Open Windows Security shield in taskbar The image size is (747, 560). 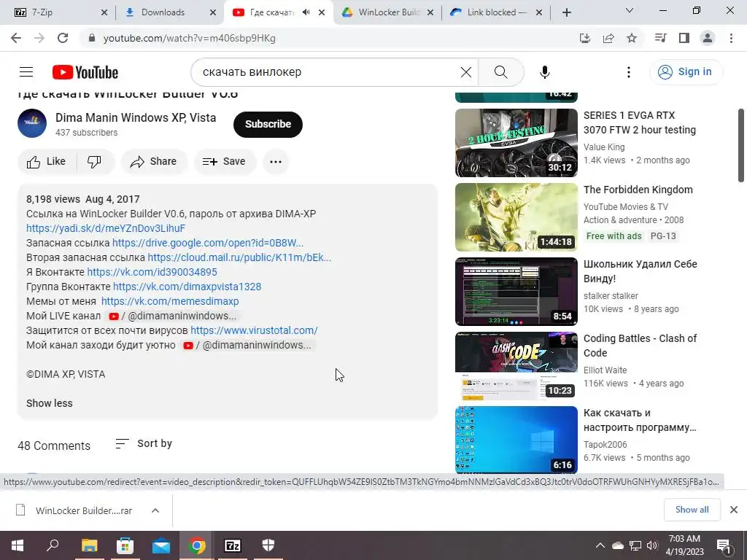(x=268, y=545)
